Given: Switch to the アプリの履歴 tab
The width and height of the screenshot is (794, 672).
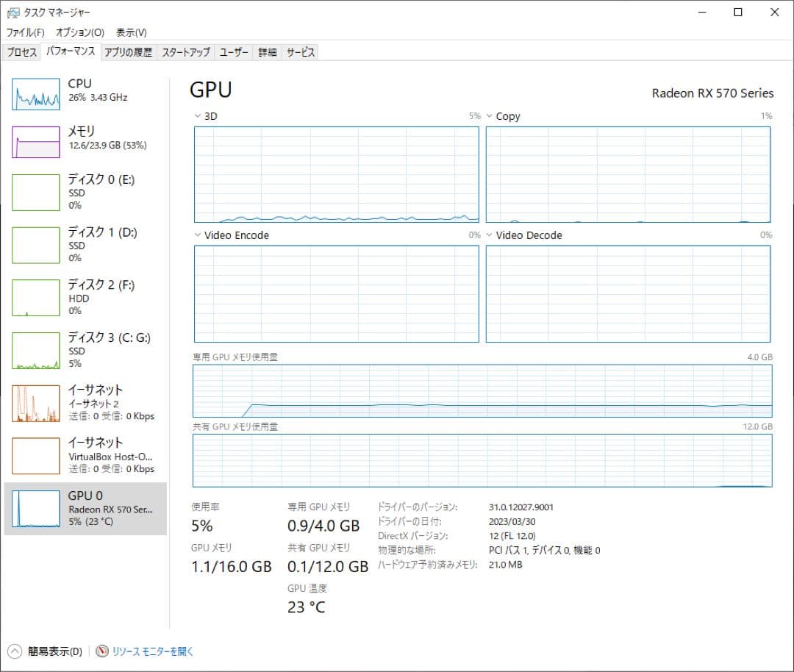Looking at the screenshot, I should coord(129,52).
